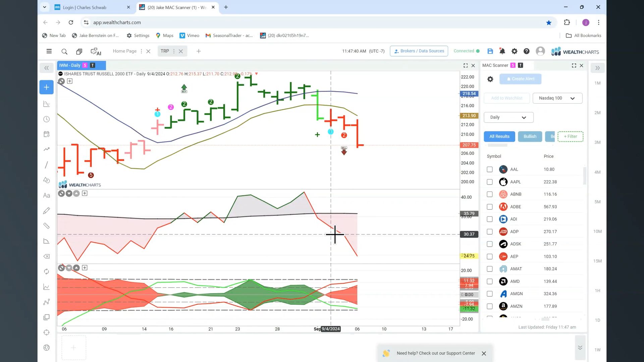The width and height of the screenshot is (644, 362).
Task: Click the browser address bar
Action: [x=315, y=22]
